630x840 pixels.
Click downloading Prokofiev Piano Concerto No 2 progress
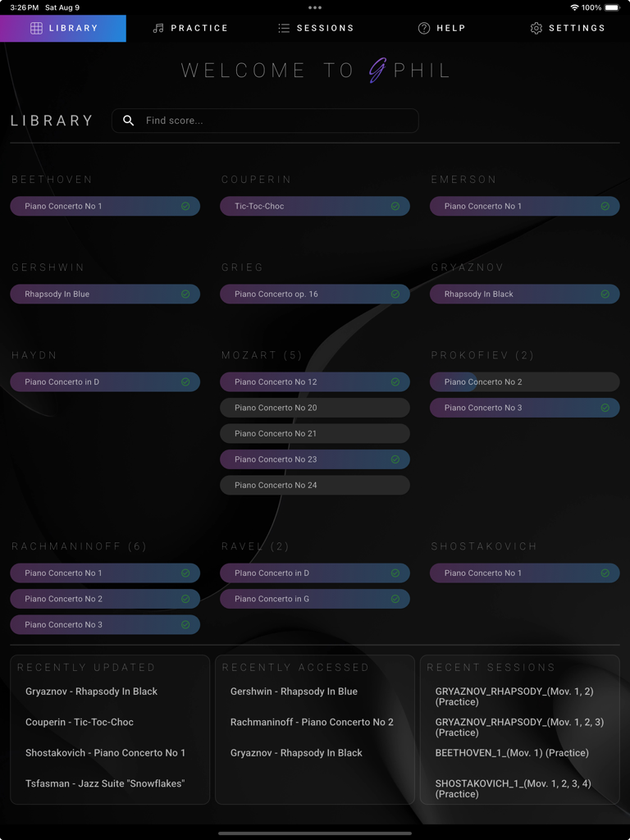[525, 382]
